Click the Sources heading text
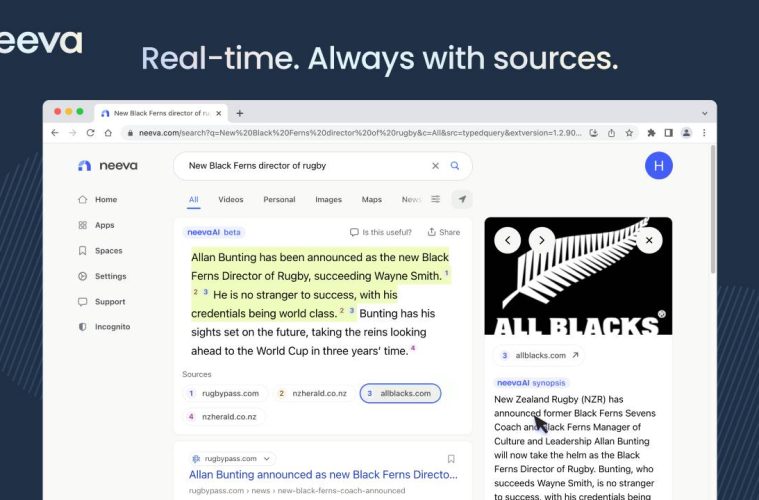The height and width of the screenshot is (500, 759). pos(197,374)
